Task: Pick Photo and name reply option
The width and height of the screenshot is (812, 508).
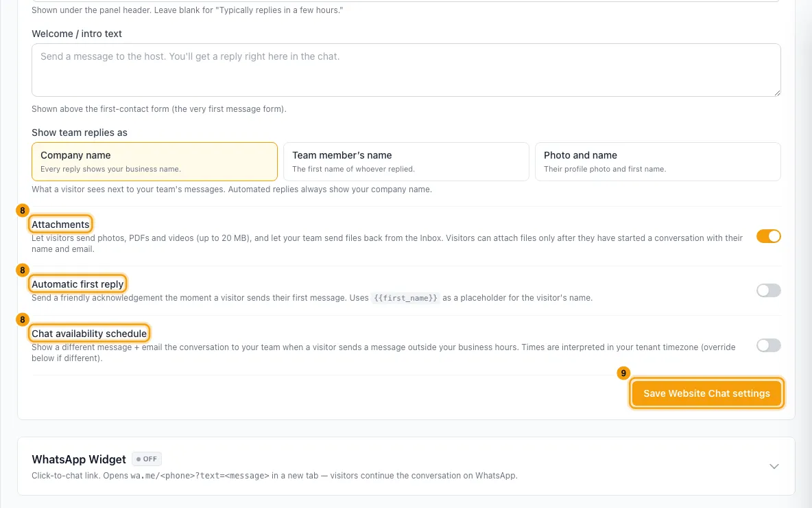Action: [658, 162]
